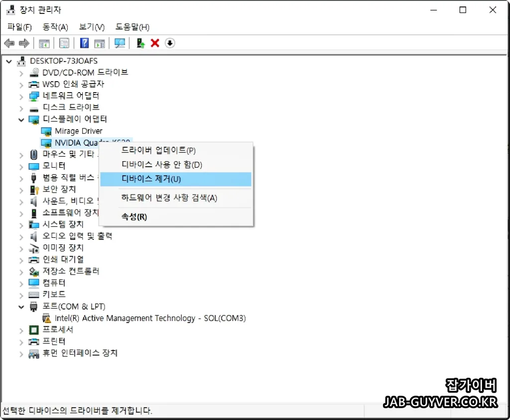Click the Back navigation arrow in the toolbar
The width and height of the screenshot is (510, 420).
click(9, 43)
